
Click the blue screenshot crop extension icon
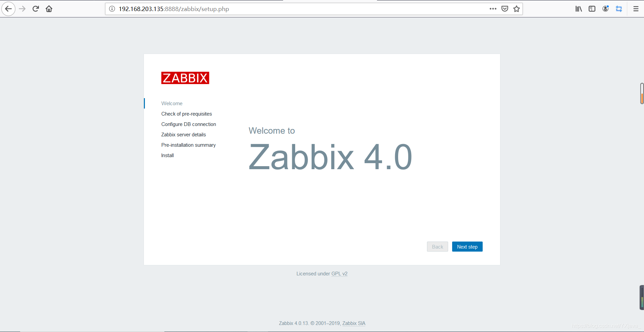point(619,9)
